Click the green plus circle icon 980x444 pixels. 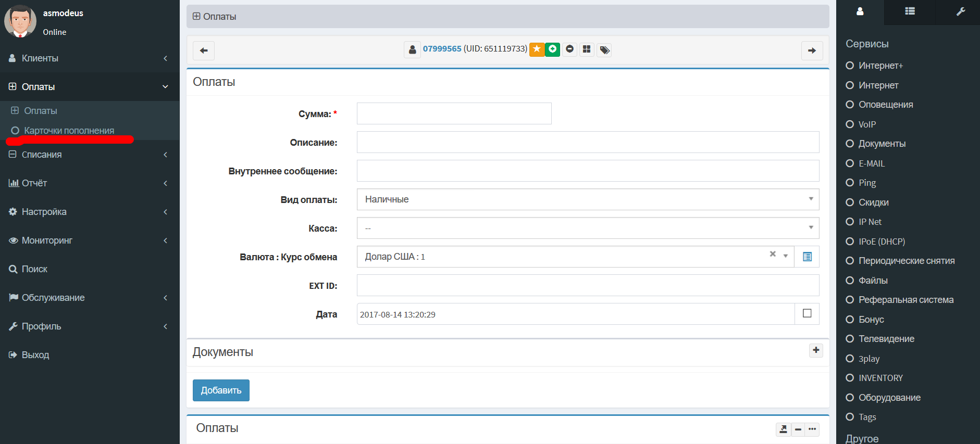[x=552, y=49]
